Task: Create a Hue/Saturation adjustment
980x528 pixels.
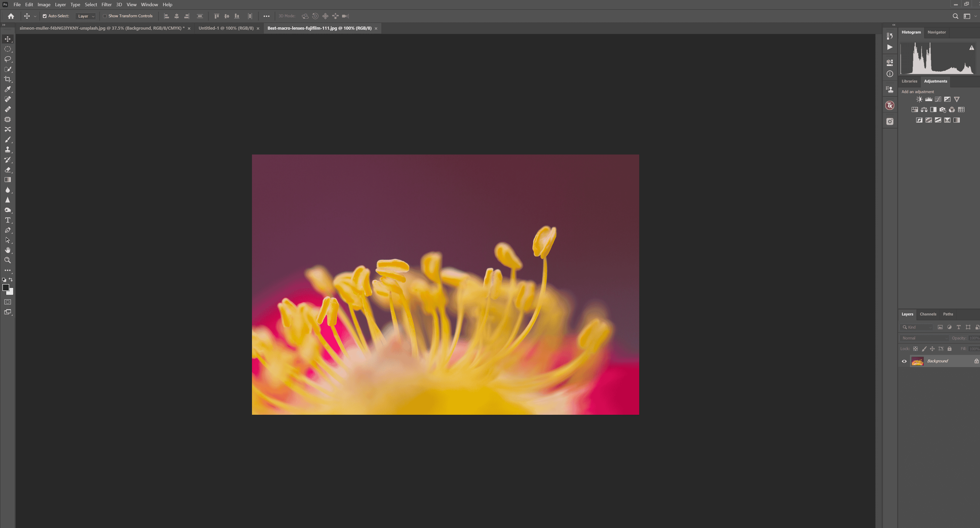Action: [915, 109]
